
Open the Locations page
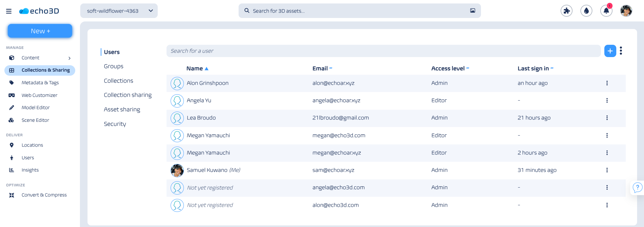[x=32, y=145]
